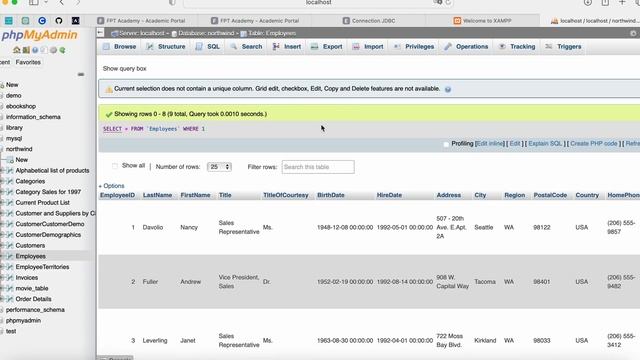
Task: Sort by the PostalCode column header
Action: tap(550, 195)
